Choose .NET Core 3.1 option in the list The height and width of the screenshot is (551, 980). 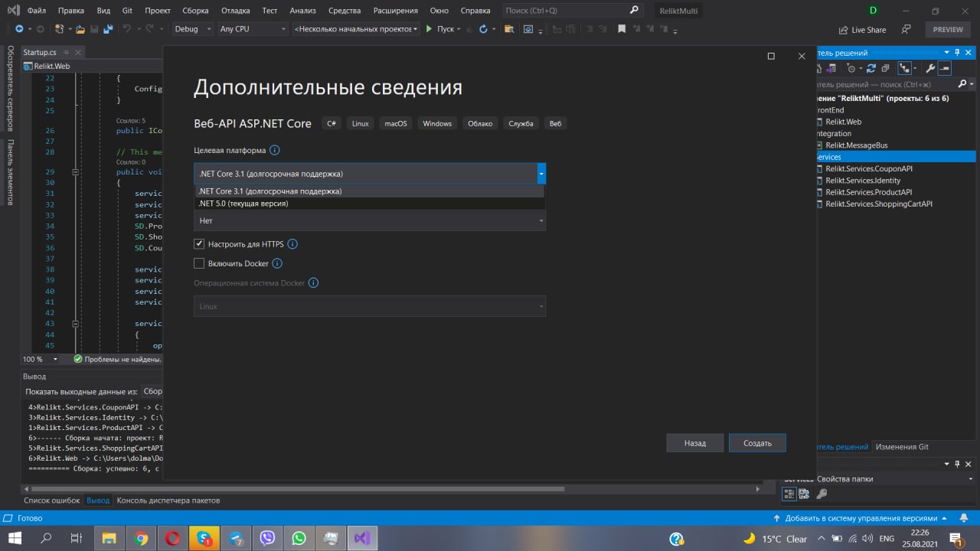[369, 191]
